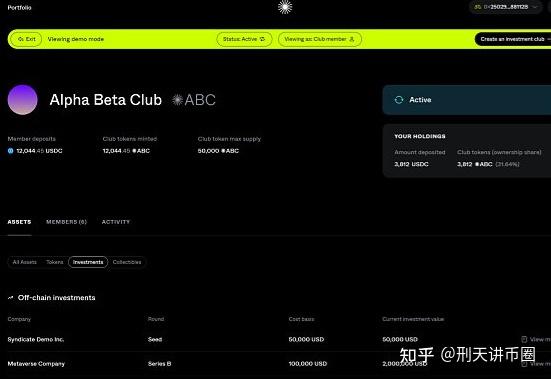This screenshot has height=379, width=551.
Task: Switch the Viewing as Club member toggle
Action: [320, 39]
